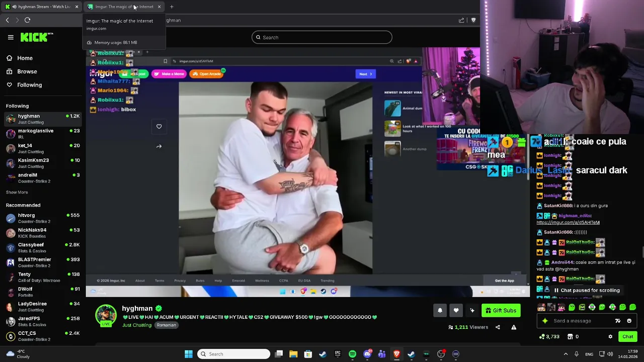Click hyghman streamer avatar below video

click(x=106, y=316)
